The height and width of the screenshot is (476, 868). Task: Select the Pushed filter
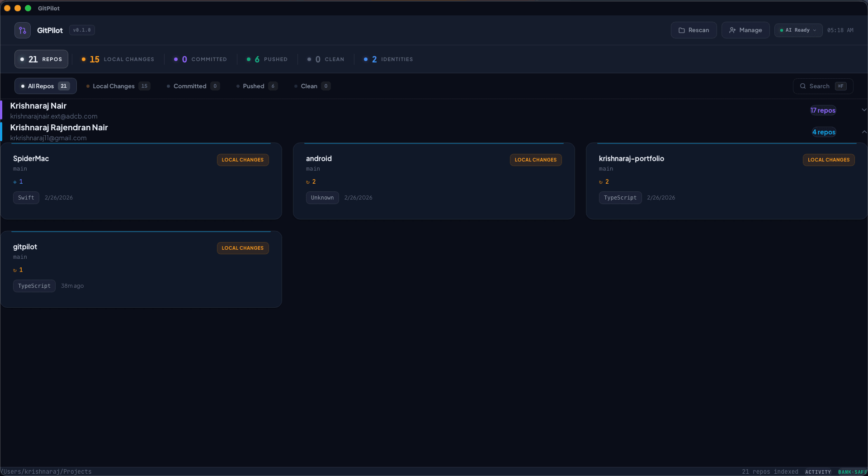(256, 86)
